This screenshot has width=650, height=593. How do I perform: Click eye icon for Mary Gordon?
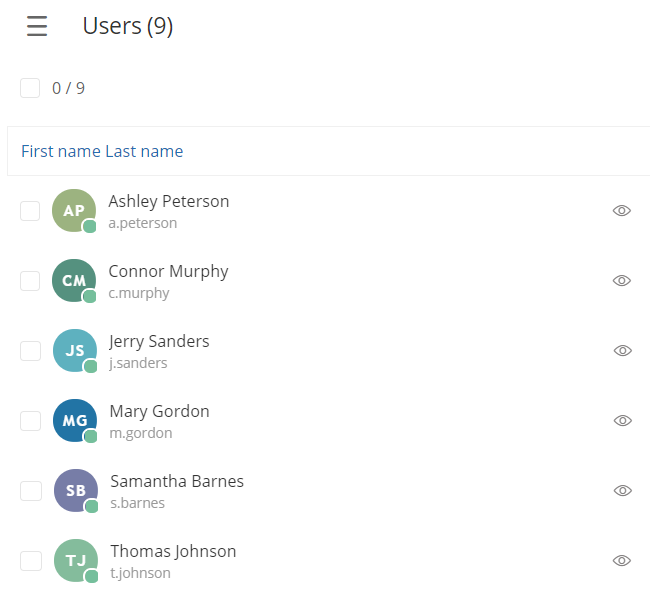(623, 420)
